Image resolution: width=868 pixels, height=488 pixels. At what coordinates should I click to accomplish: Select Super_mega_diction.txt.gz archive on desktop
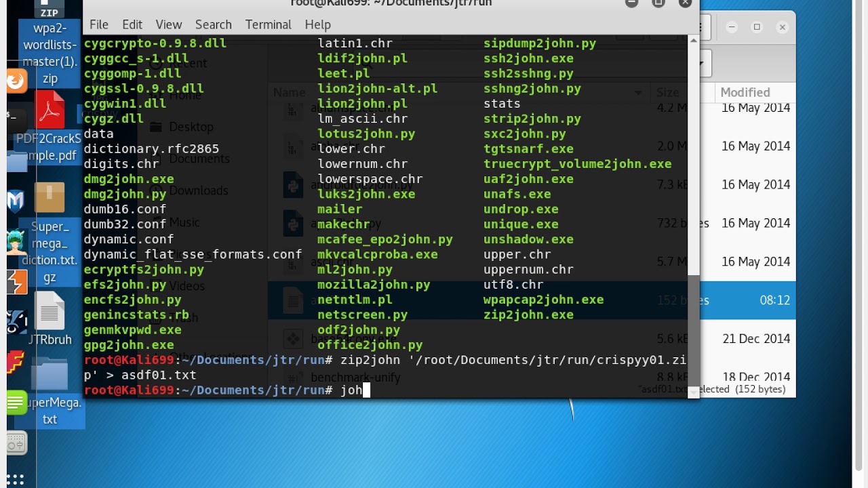coord(50,234)
